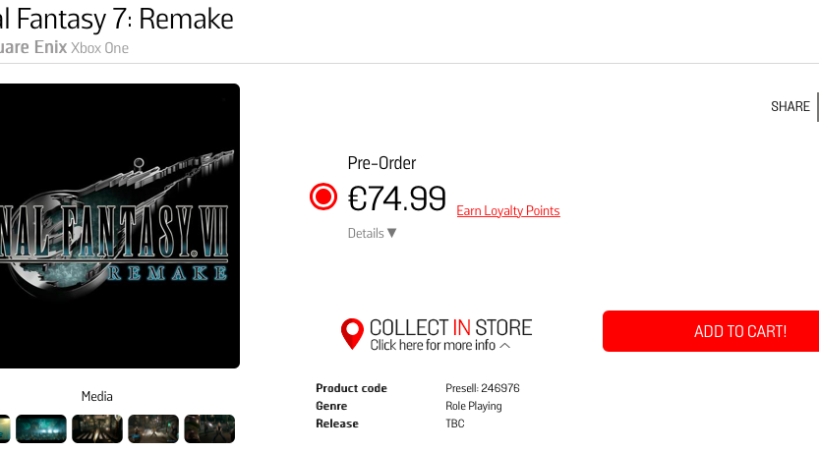Open the Final Fantasy VII Remake cover image
819x452 pixels.
[118, 226]
